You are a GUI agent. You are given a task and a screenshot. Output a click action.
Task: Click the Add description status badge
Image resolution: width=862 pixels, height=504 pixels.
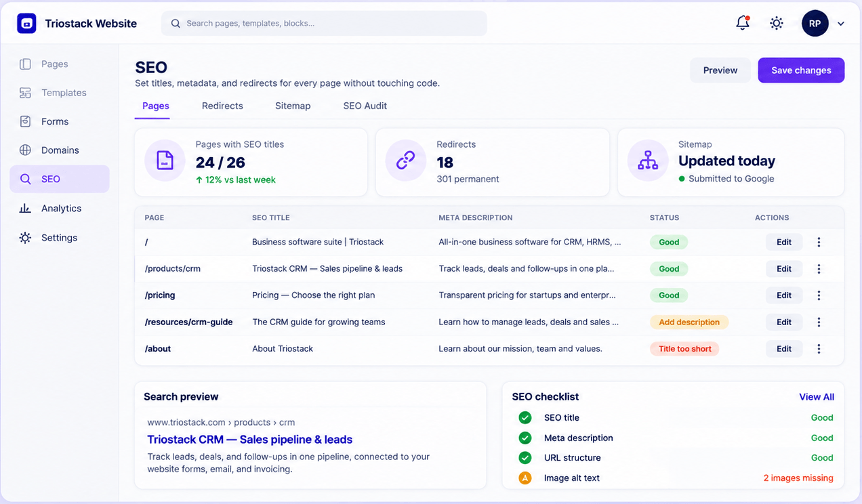(689, 322)
